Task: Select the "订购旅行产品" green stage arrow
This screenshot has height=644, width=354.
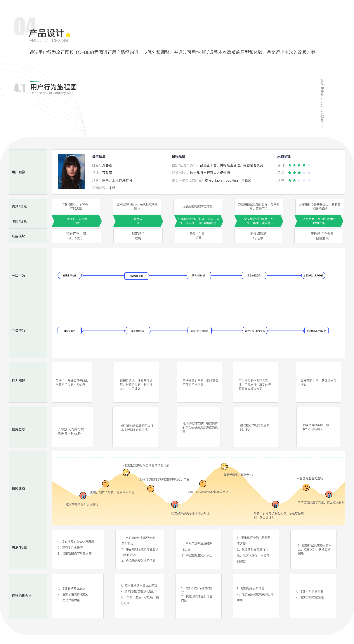Action: (x=199, y=221)
